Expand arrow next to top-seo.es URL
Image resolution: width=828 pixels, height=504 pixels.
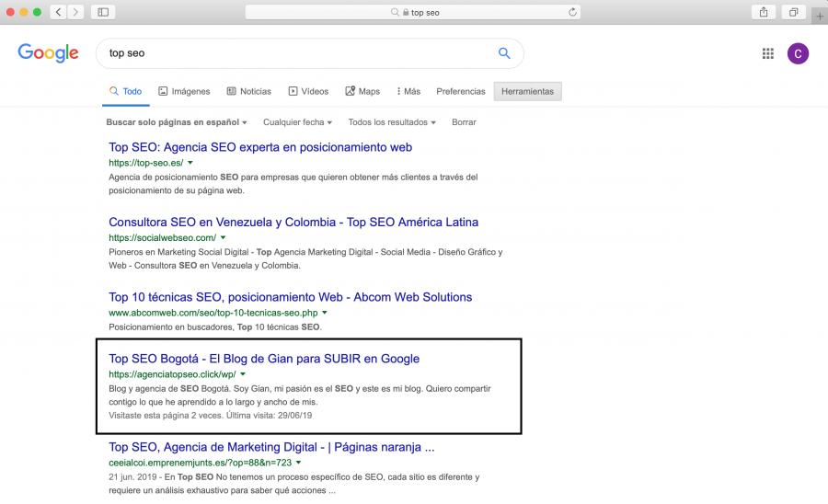click(190, 162)
